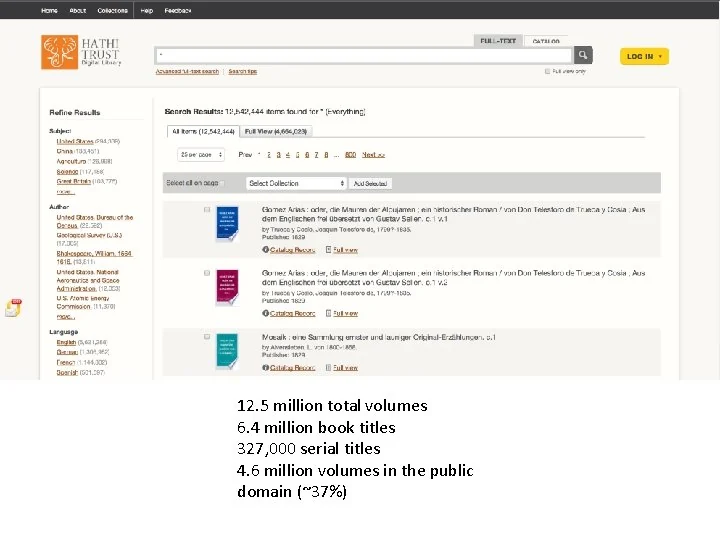Filter by author Shakespeare, William
The height and width of the screenshot is (540, 720).
pyautogui.click(x=95, y=257)
